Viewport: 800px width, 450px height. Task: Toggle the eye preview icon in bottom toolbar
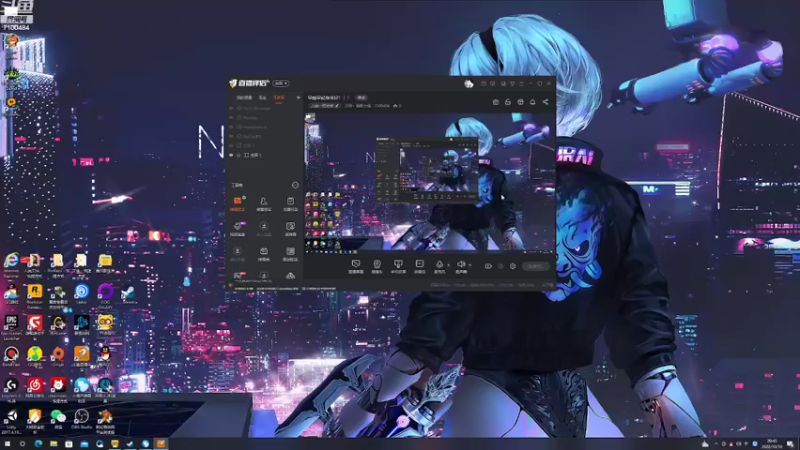click(x=488, y=266)
